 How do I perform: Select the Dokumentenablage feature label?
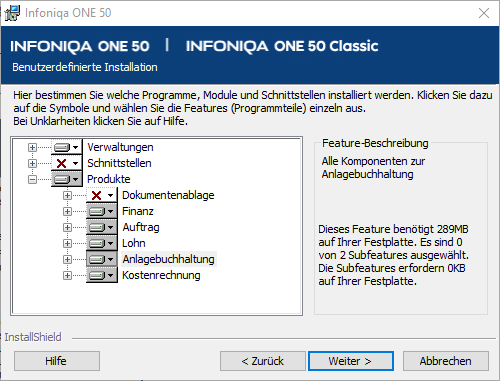click(168, 195)
